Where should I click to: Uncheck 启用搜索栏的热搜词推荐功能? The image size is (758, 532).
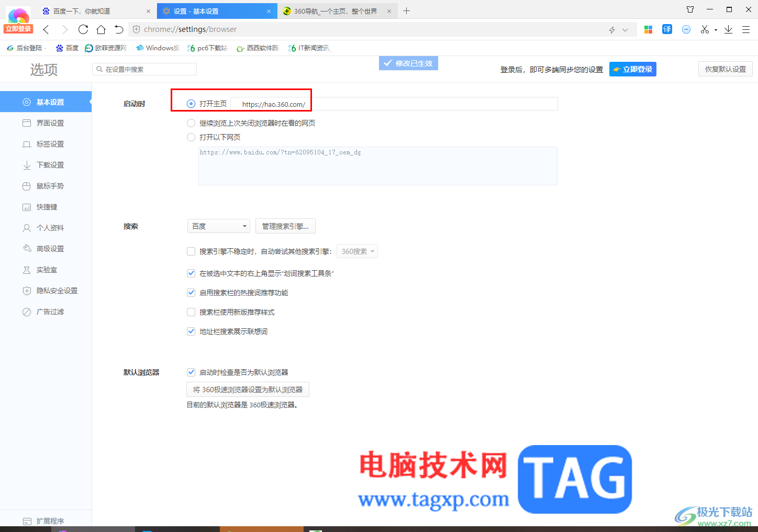coord(191,293)
